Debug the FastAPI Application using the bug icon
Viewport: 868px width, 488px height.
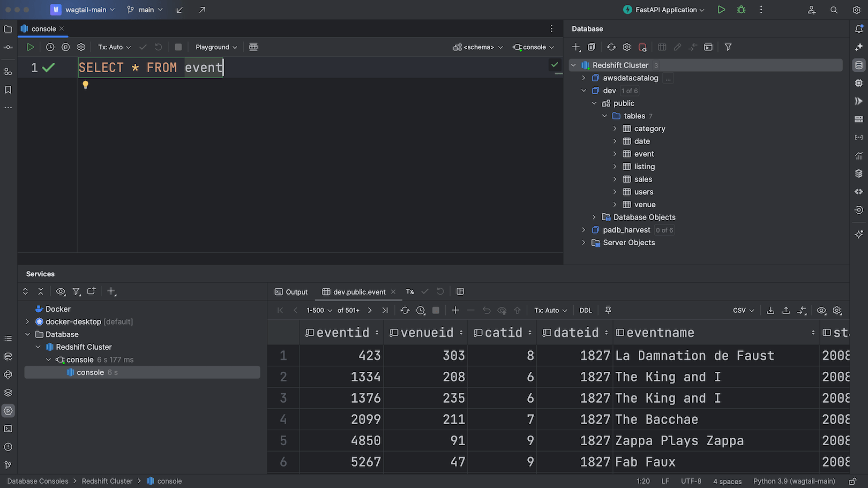741,10
